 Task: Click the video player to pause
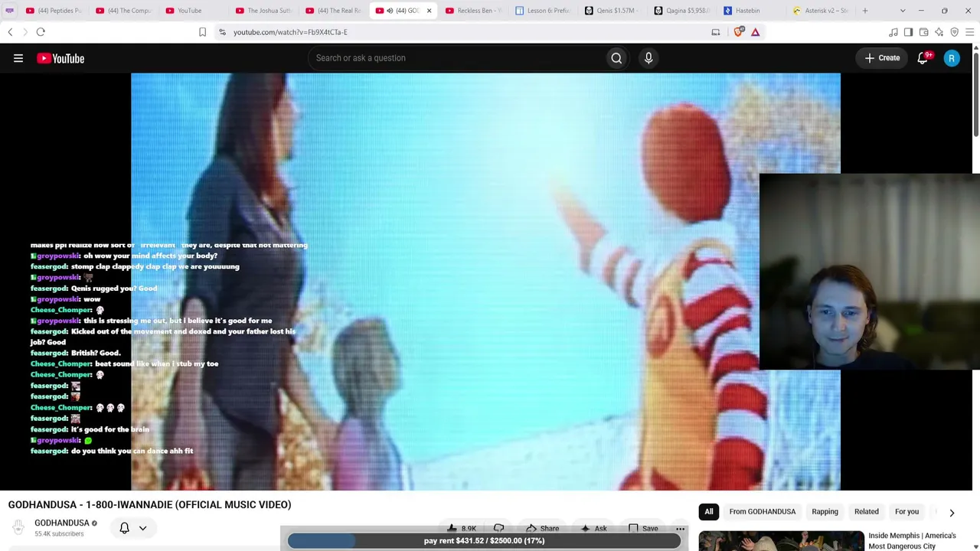[485, 282]
